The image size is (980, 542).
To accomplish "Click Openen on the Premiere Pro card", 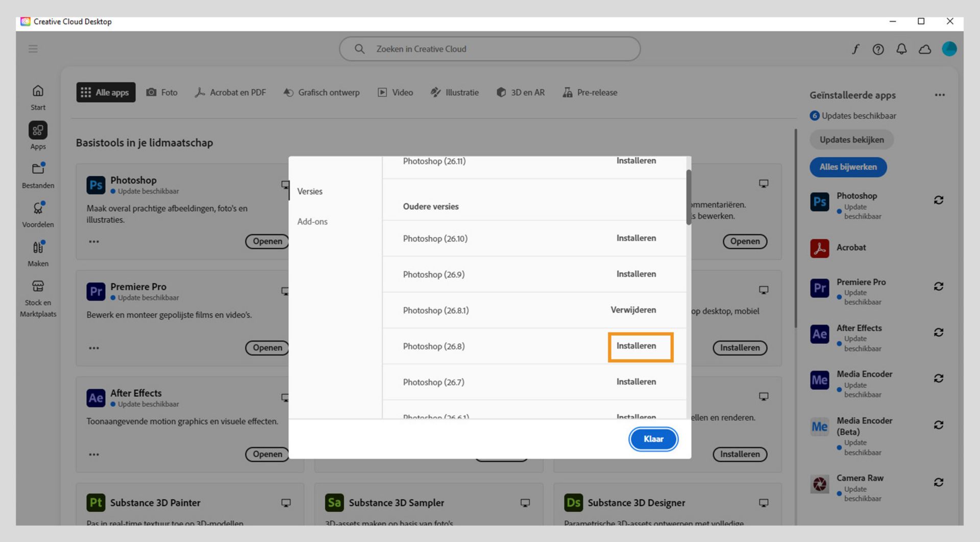I will [267, 348].
